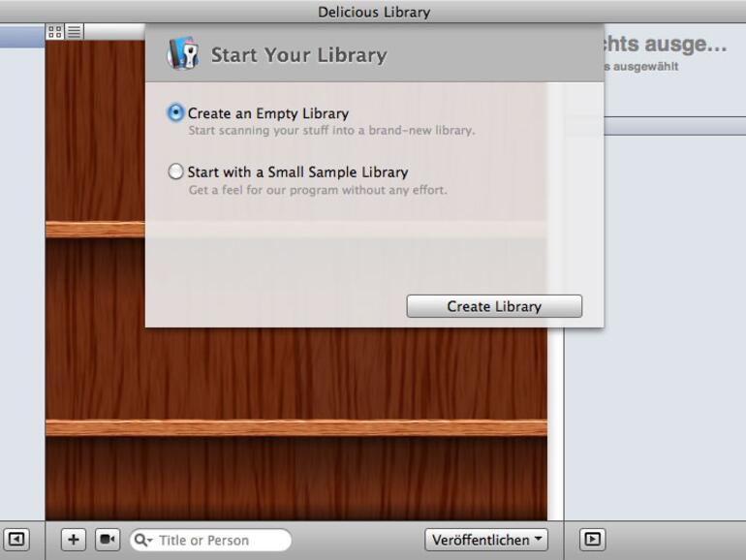Toggle the right details panel

point(592,539)
